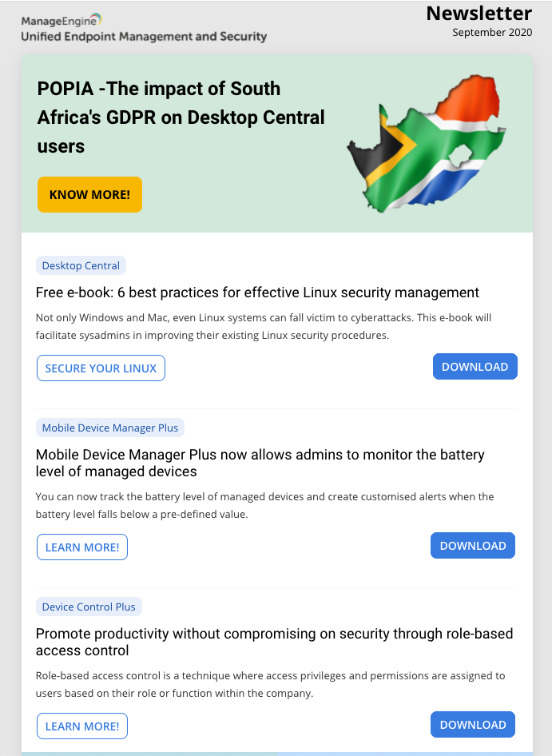
Task: Open the POPIA headline banner
Action: (x=181, y=117)
